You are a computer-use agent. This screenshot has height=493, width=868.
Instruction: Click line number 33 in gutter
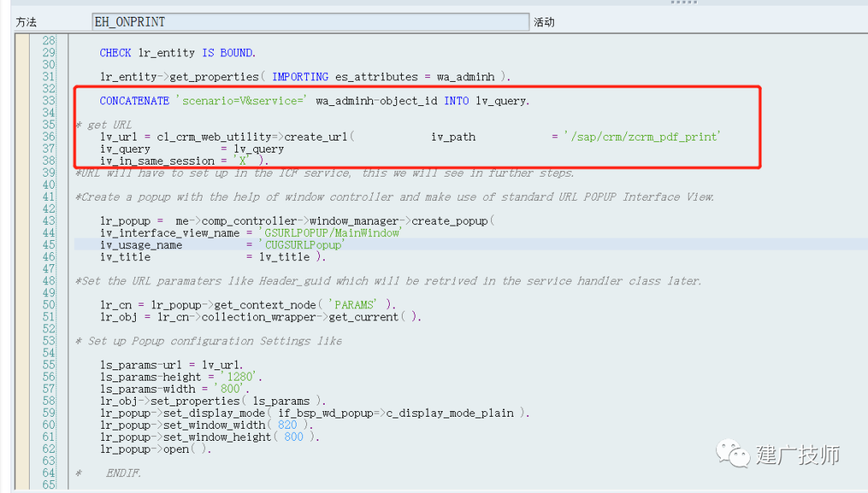click(49, 100)
